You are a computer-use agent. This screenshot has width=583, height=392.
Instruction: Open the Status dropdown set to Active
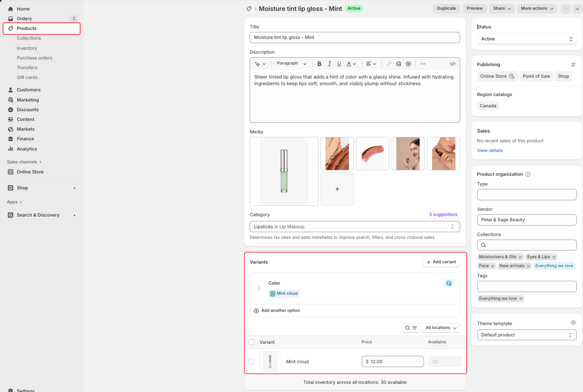coord(526,39)
